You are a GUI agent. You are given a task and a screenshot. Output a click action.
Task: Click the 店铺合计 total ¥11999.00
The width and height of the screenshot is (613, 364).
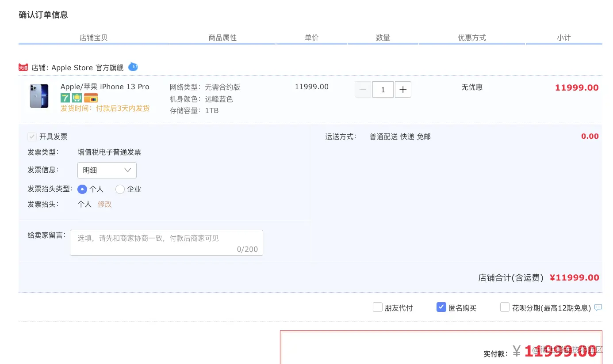point(575,277)
